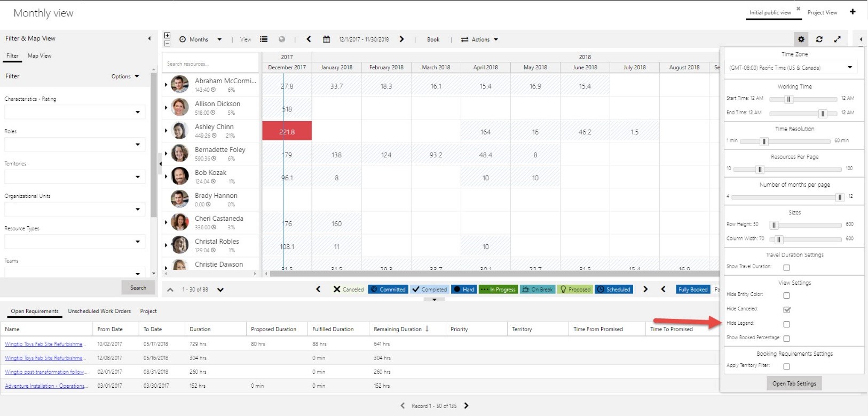Click the Open Tab Settings button

click(794, 383)
